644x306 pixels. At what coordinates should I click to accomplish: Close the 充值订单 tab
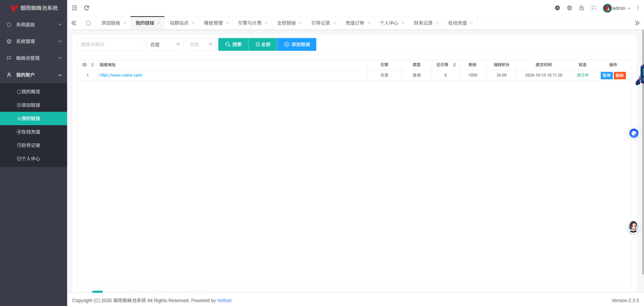coord(369,23)
